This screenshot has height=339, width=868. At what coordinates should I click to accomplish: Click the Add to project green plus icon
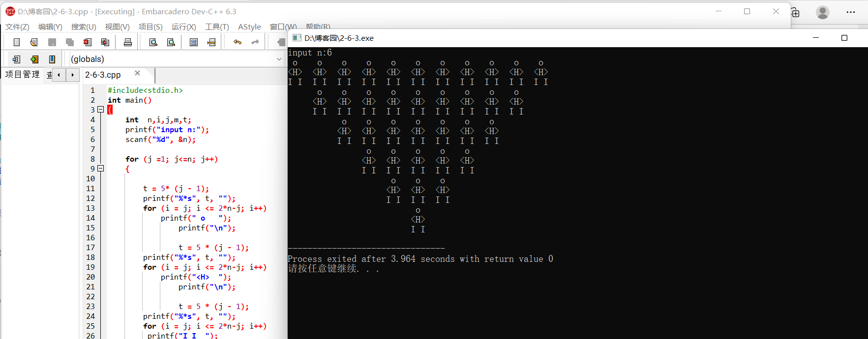click(34, 59)
